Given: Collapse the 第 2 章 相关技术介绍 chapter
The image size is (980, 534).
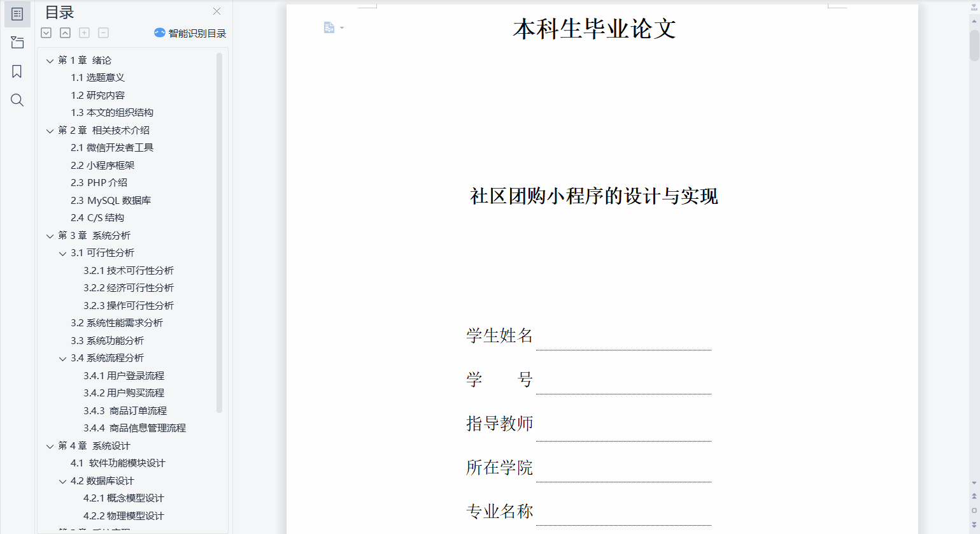Looking at the screenshot, I should point(50,131).
